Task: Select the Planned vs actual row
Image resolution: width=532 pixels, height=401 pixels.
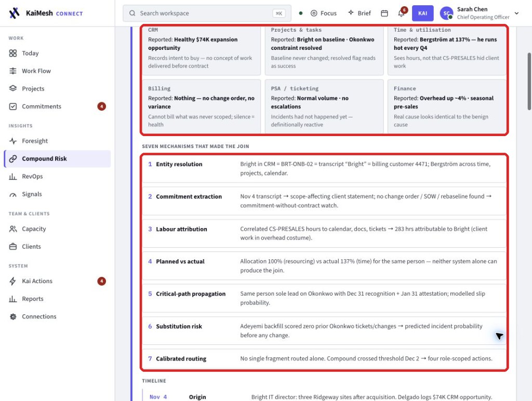Action: point(324,265)
